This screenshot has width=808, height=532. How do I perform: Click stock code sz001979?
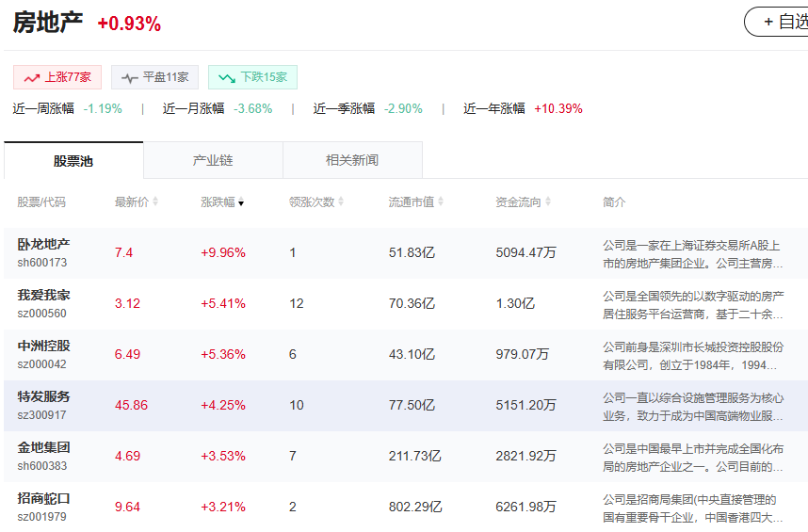click(x=42, y=517)
